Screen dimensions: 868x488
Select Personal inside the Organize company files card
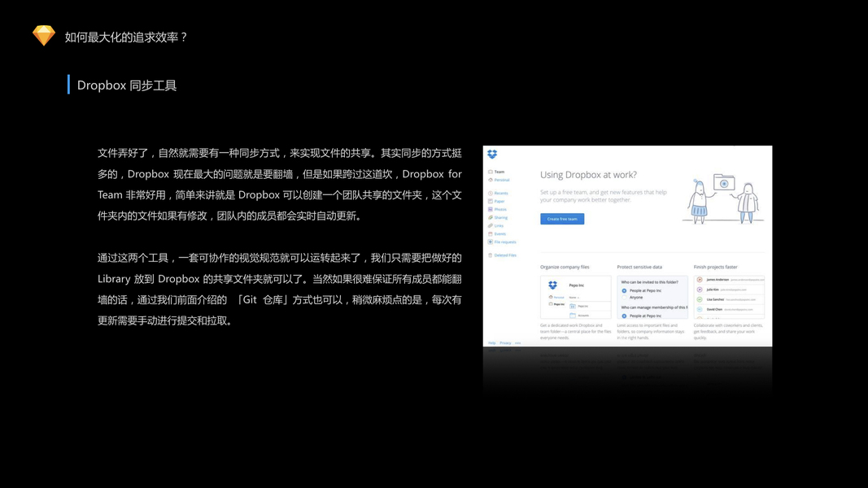coord(557,297)
